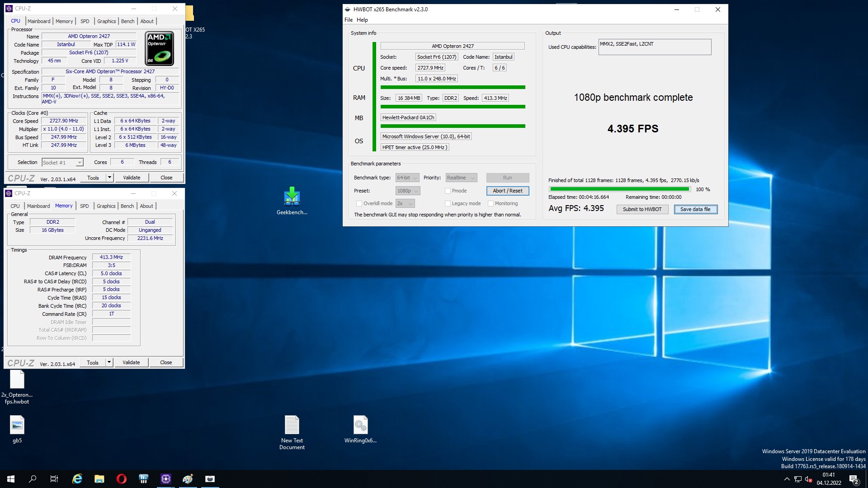Click the benchmark progress bar at 100%
The width and height of the screenshot is (868, 488).
pos(620,189)
